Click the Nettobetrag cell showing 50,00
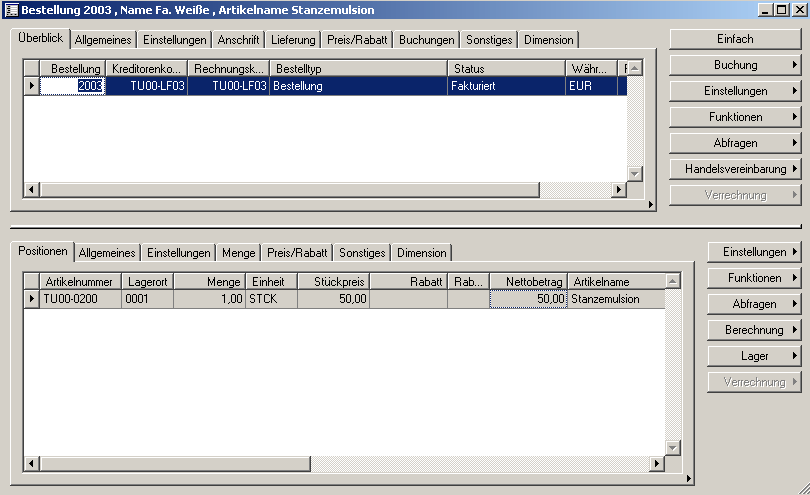 [528, 299]
